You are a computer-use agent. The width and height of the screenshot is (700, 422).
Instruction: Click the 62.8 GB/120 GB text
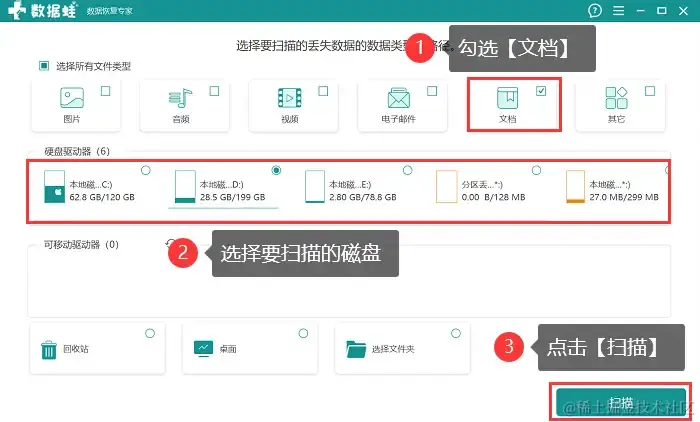[x=102, y=197]
